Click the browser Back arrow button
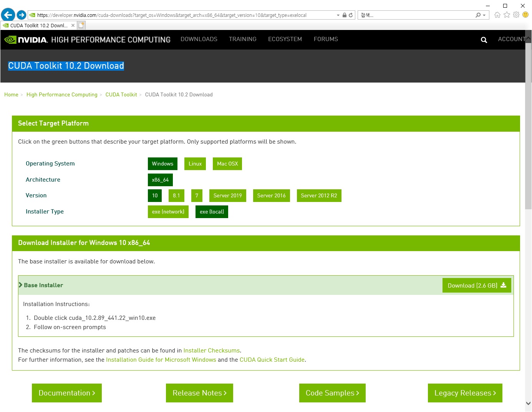Screen dimensions: 532x412 (x=8, y=15)
